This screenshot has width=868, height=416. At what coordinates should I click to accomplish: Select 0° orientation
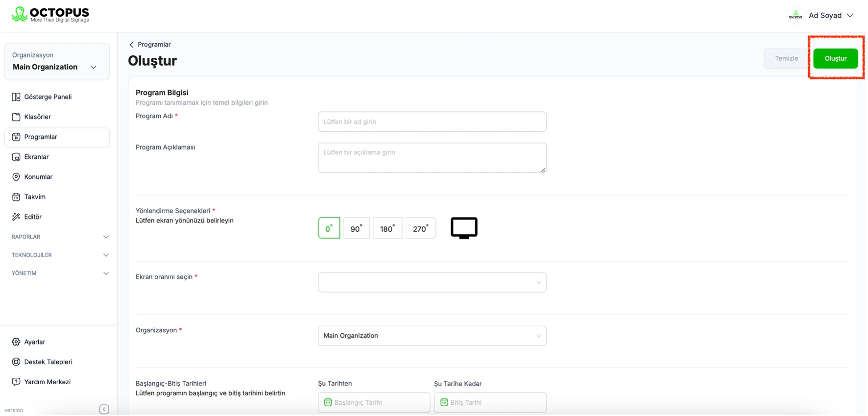click(x=329, y=228)
